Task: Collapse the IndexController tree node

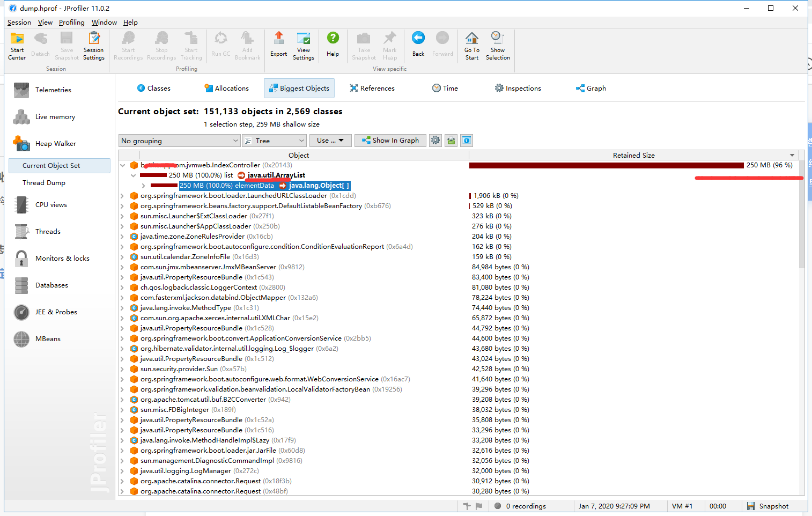Action: (x=123, y=165)
